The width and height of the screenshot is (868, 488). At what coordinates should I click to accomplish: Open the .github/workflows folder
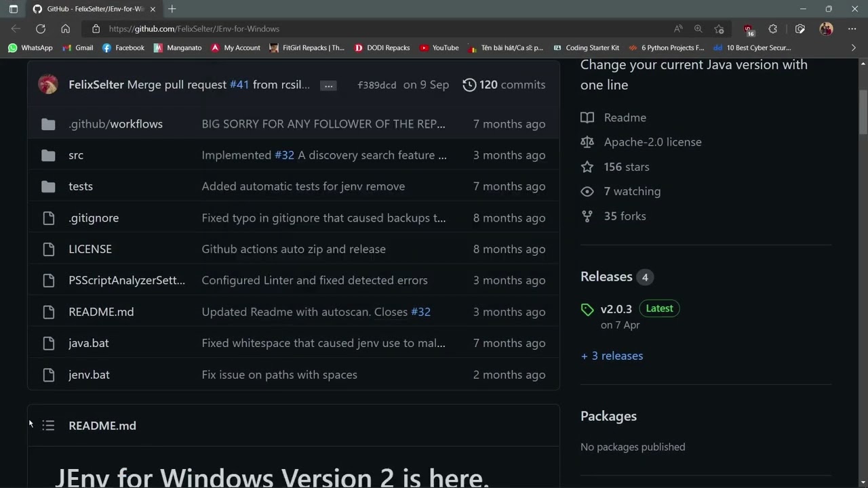(x=115, y=124)
